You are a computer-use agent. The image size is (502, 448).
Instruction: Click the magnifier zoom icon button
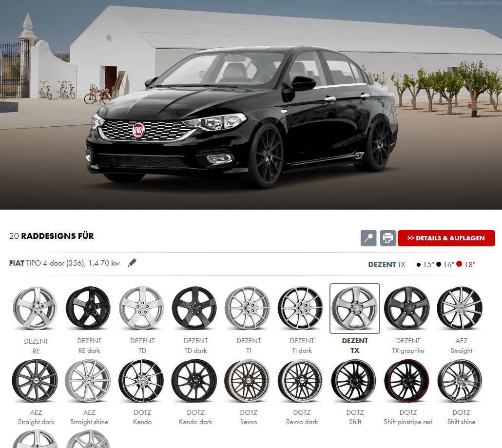click(368, 238)
